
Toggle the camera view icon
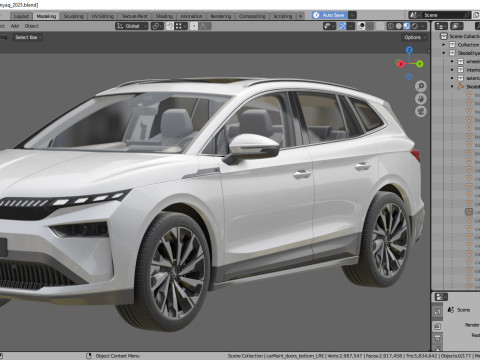(421, 111)
